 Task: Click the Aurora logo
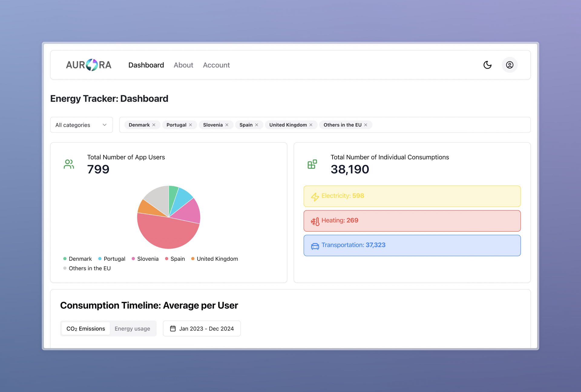point(89,65)
